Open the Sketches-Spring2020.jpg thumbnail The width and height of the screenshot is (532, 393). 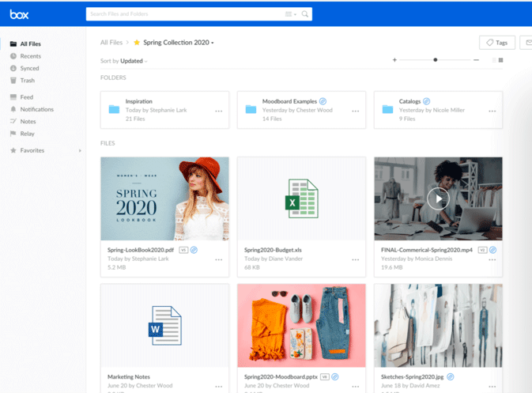pos(439,326)
